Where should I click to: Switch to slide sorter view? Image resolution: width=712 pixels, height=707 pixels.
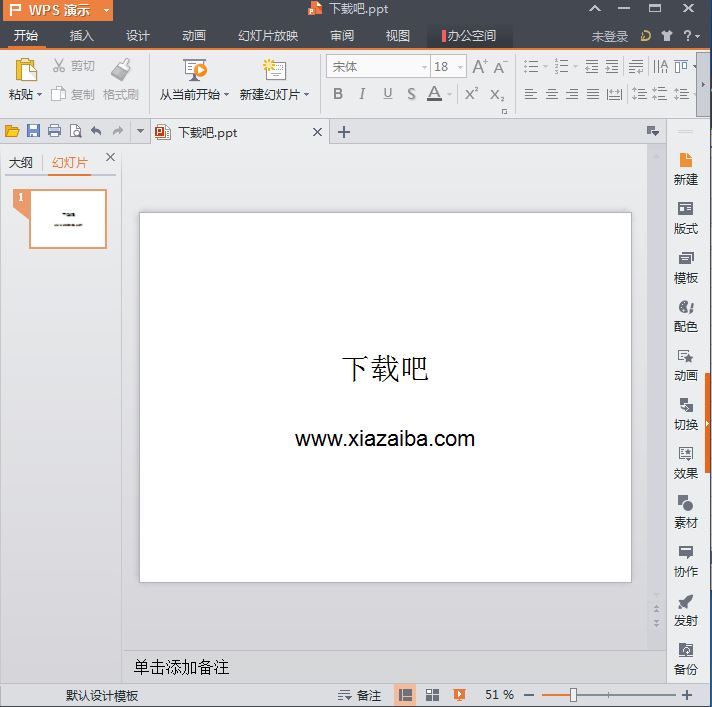click(x=432, y=694)
